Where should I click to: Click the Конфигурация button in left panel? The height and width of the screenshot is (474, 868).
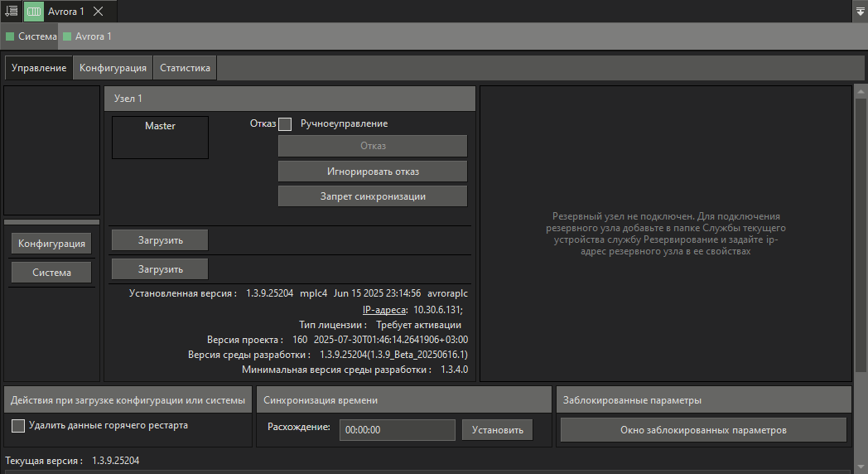tap(51, 244)
